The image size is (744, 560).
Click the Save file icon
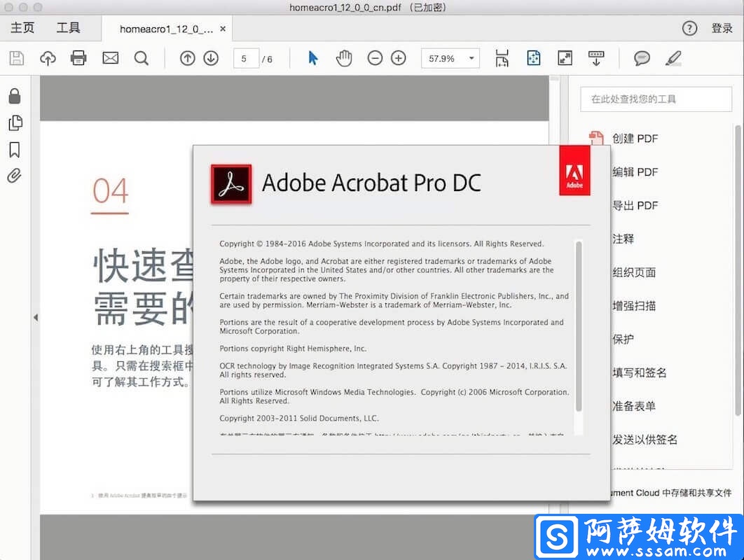coord(17,58)
